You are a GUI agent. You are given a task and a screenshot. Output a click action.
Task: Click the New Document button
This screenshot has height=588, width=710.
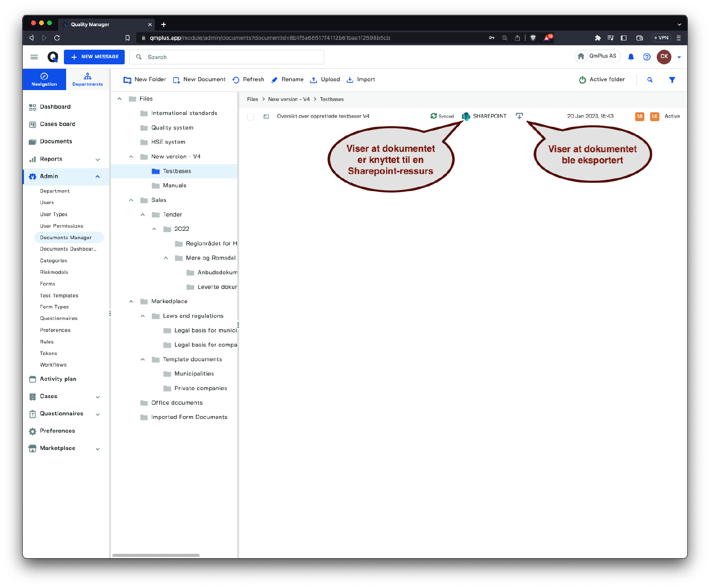click(x=199, y=80)
